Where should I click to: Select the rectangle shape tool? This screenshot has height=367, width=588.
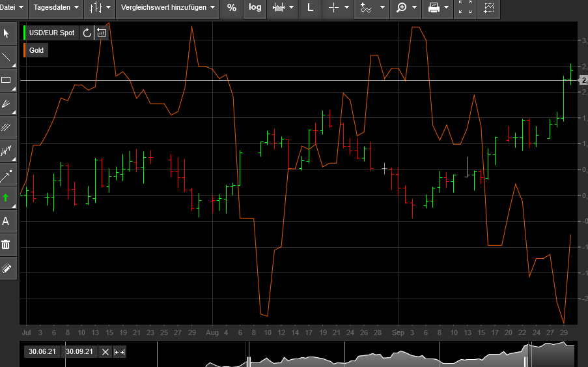coord(7,80)
